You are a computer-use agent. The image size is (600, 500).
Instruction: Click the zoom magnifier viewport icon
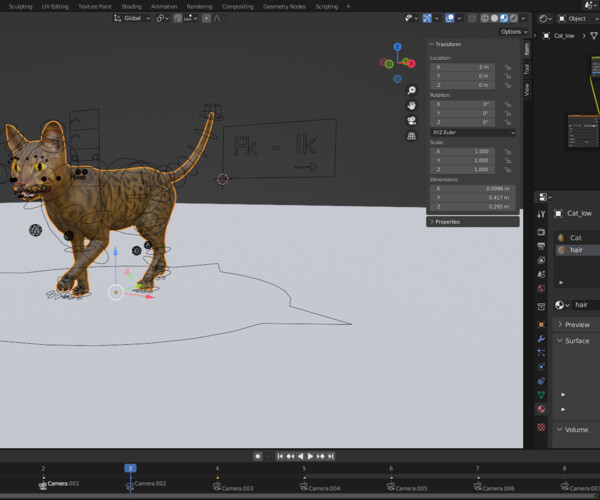(411, 90)
